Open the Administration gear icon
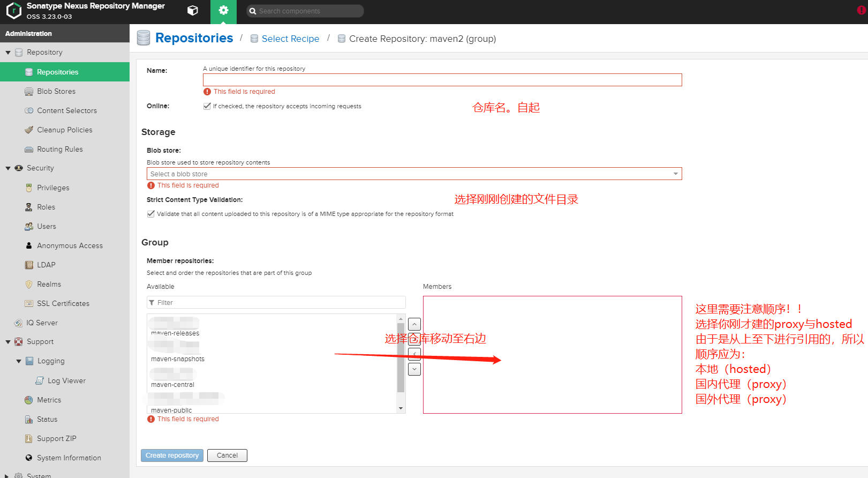The width and height of the screenshot is (868, 478). point(223,10)
